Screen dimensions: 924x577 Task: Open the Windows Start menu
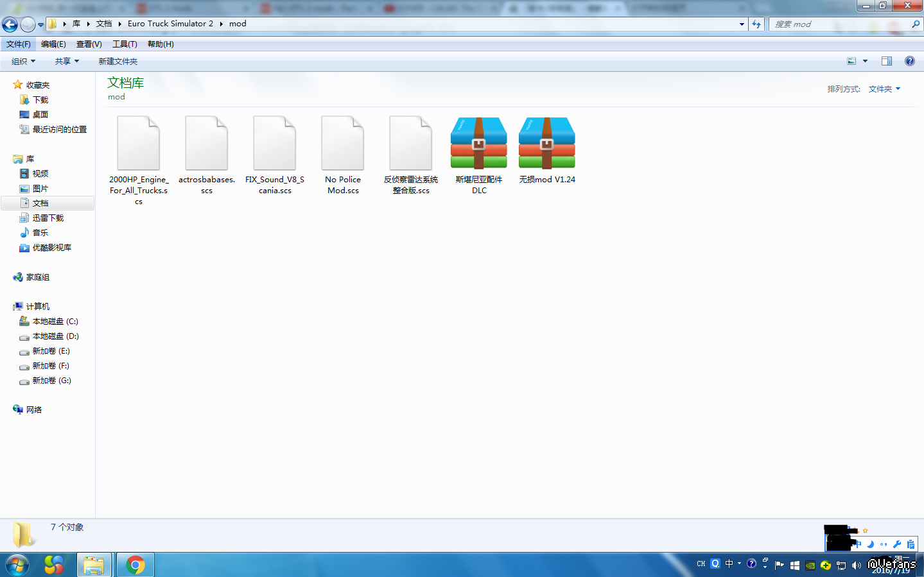[17, 565]
